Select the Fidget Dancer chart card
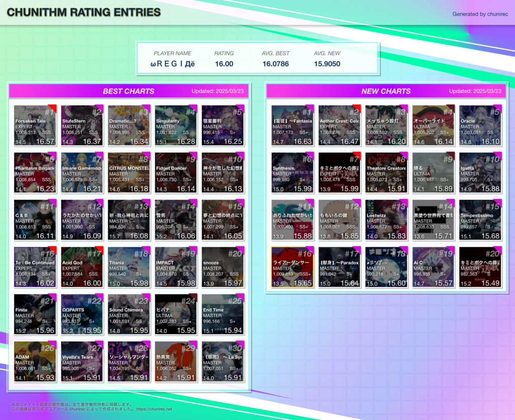515x420 pixels. coord(176,173)
